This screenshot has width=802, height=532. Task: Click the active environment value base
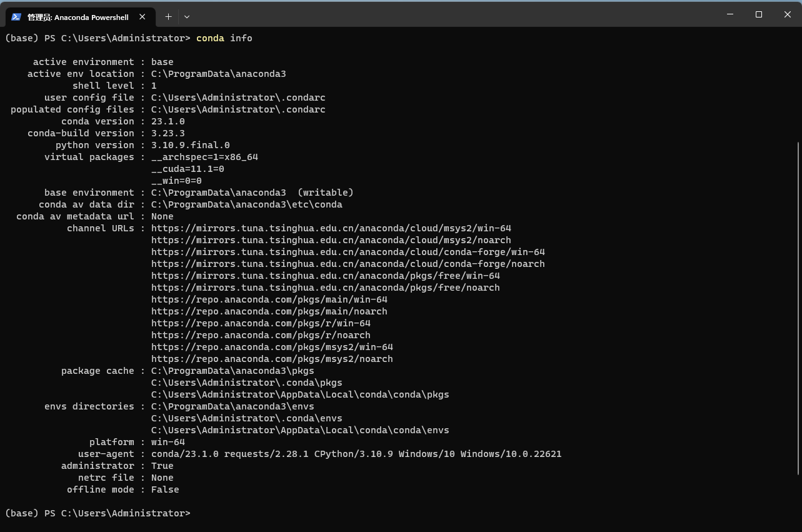[163, 62]
